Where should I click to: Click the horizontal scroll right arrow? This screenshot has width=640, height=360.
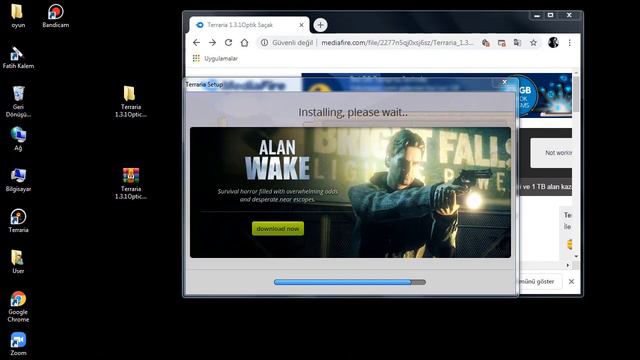point(567,265)
